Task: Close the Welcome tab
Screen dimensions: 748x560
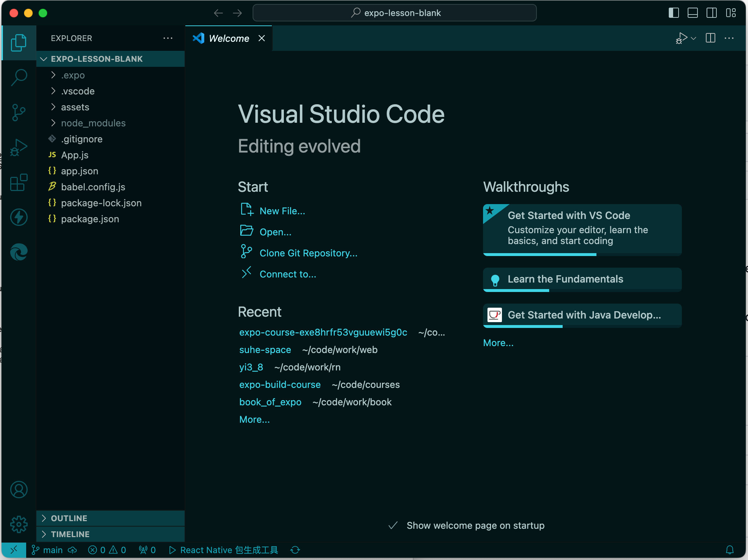Action: (262, 38)
